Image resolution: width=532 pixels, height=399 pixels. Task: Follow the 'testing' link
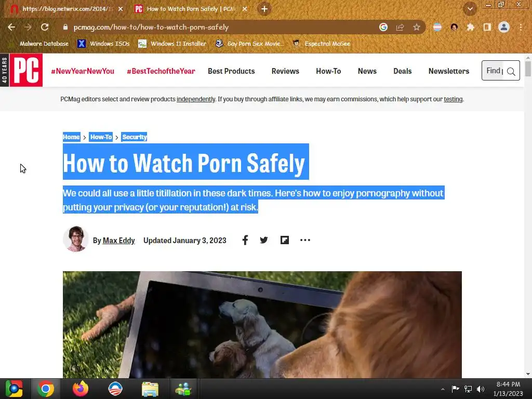tap(453, 99)
